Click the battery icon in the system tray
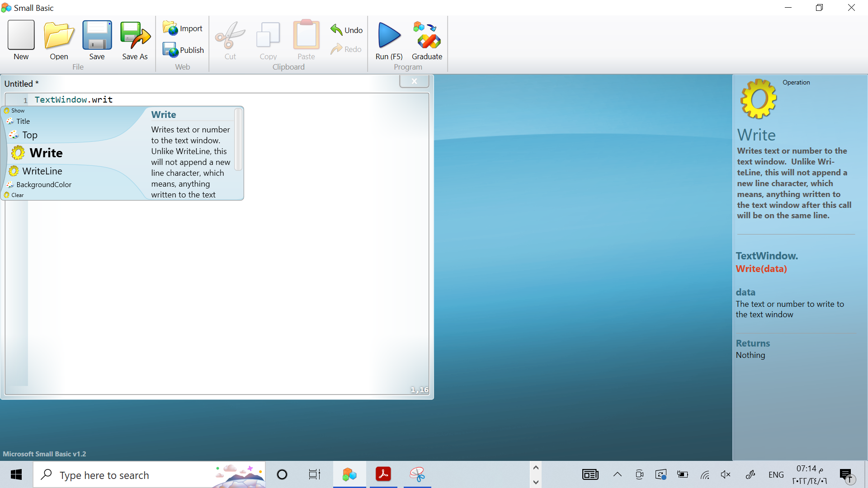 683,474
